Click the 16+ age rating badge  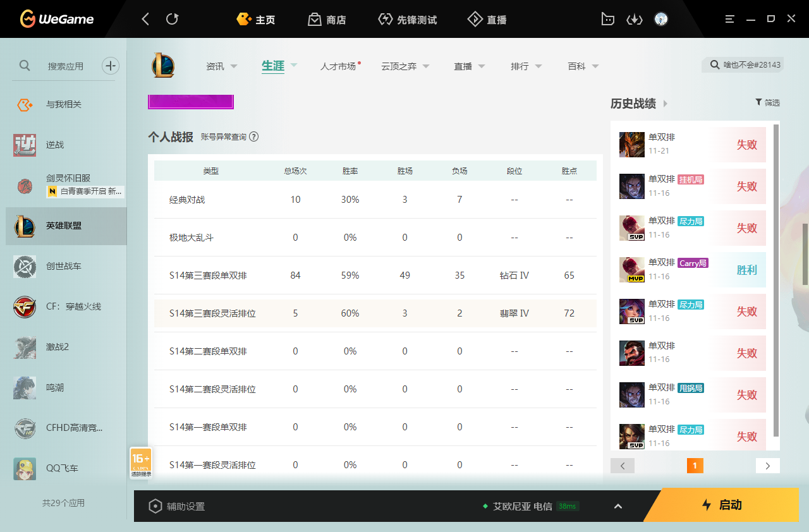click(141, 462)
